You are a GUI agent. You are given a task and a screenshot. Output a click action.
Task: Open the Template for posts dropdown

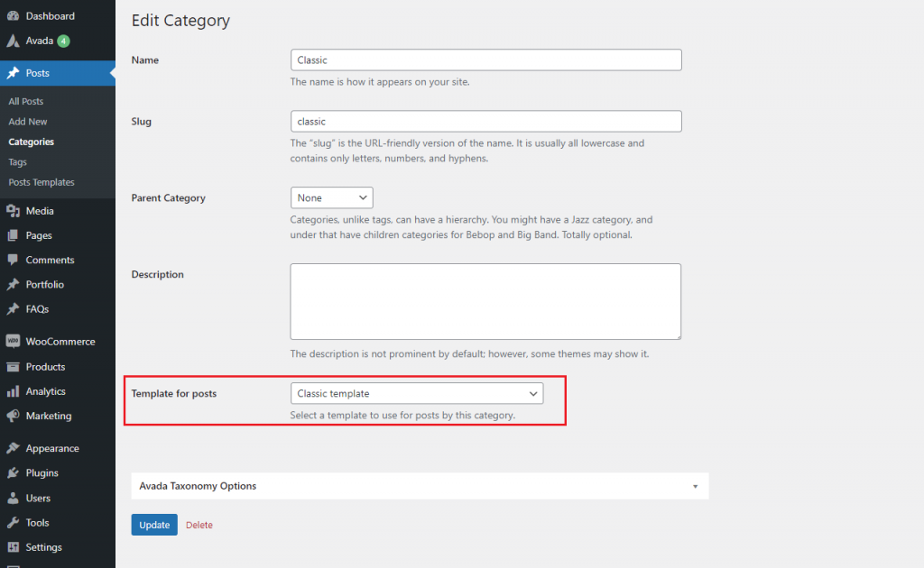coord(417,393)
